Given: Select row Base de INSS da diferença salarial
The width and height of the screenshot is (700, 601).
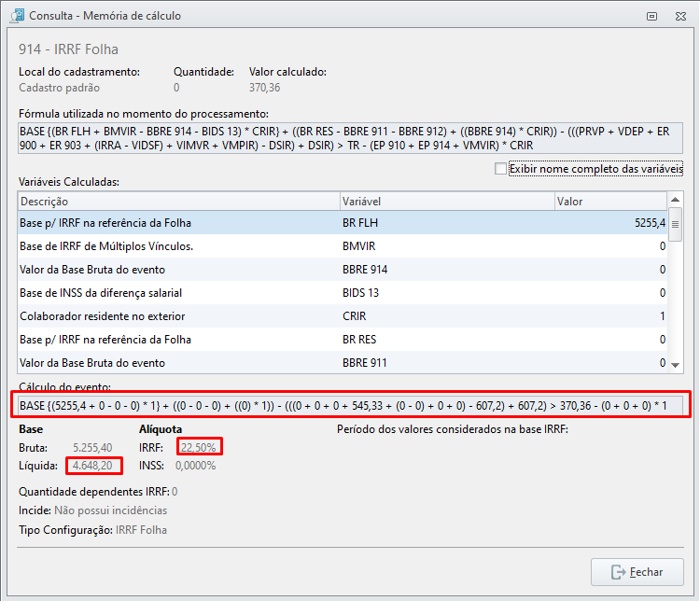Looking at the screenshot, I should 343,293.
